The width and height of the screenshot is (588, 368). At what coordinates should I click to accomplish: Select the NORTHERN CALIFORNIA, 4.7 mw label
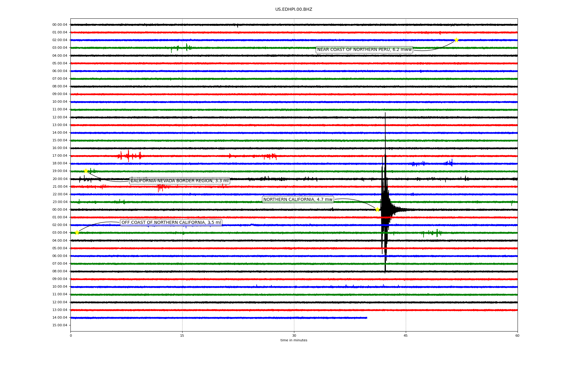click(298, 200)
